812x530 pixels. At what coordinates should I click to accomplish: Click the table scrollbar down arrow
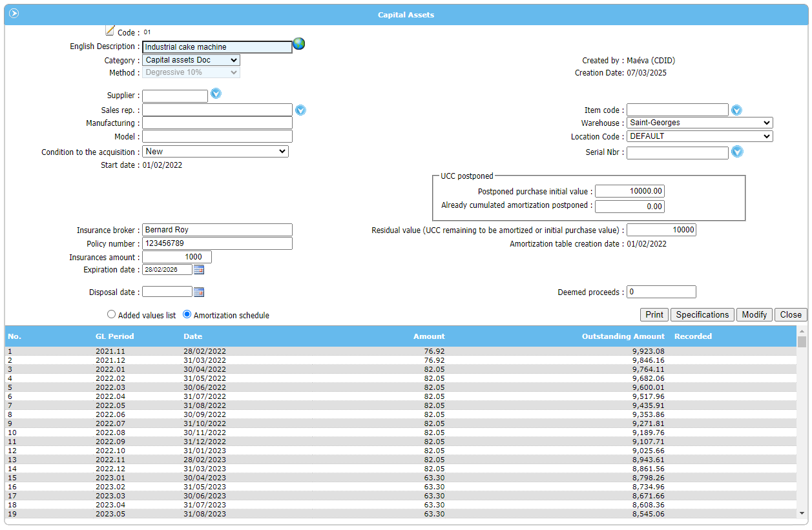(x=802, y=513)
